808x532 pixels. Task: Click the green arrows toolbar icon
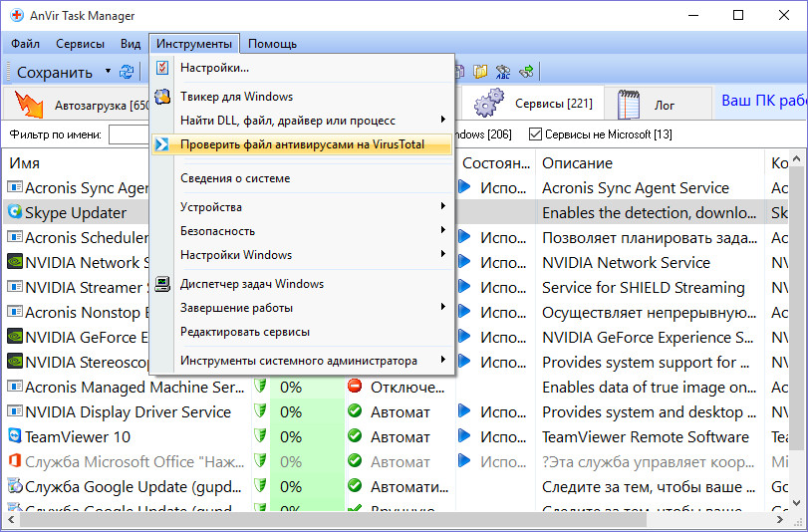pos(526,71)
